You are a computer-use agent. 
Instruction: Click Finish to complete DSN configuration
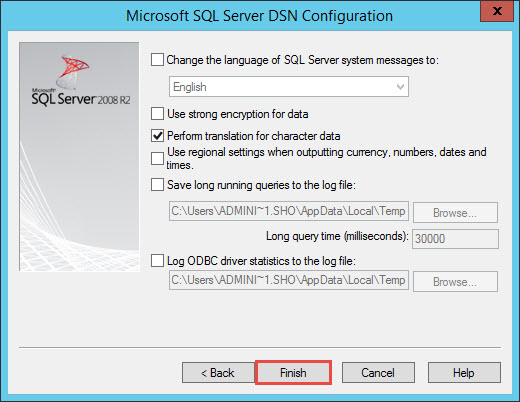(x=293, y=373)
